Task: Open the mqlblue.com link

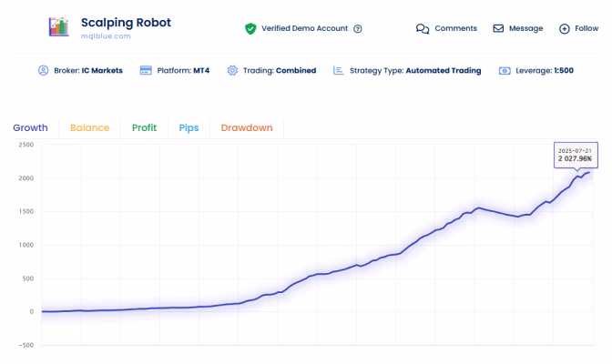Action: [x=106, y=36]
